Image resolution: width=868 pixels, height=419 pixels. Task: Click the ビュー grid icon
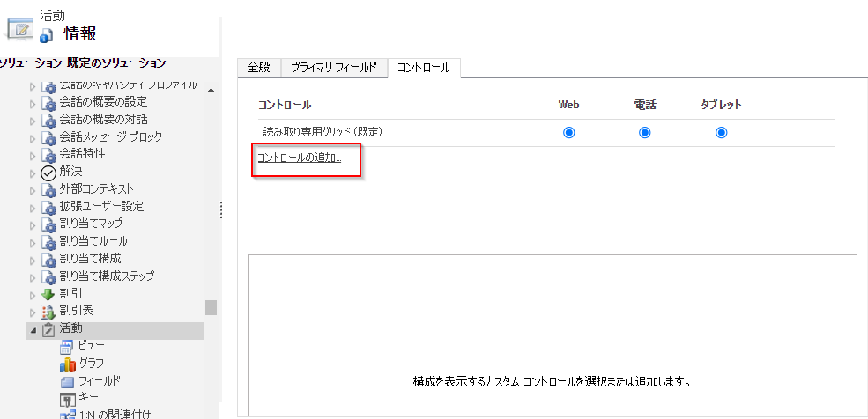coord(66,347)
